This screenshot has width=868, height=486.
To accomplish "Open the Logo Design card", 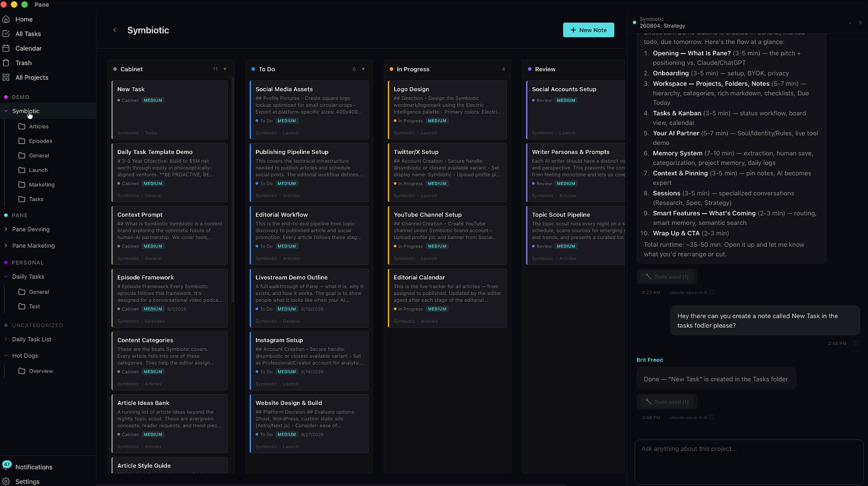I will click(447, 110).
